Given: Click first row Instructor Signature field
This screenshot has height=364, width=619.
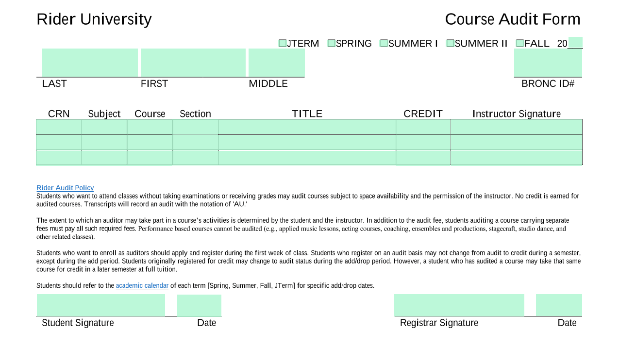Looking at the screenshot, I should [x=517, y=127].
